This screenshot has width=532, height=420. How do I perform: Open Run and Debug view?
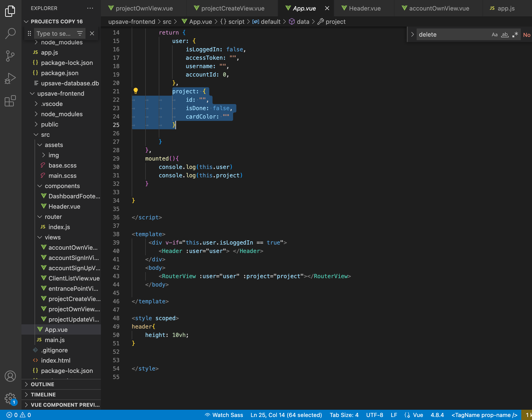click(10, 78)
